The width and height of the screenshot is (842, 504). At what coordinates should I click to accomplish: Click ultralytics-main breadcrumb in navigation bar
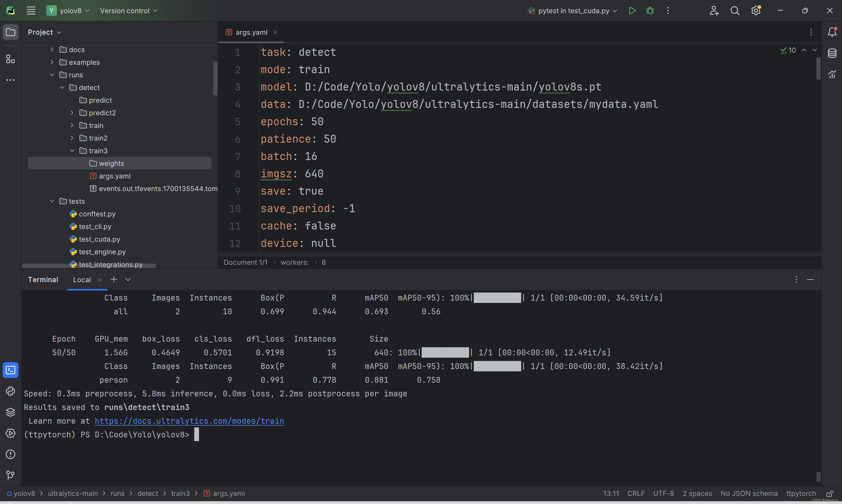[x=73, y=493]
